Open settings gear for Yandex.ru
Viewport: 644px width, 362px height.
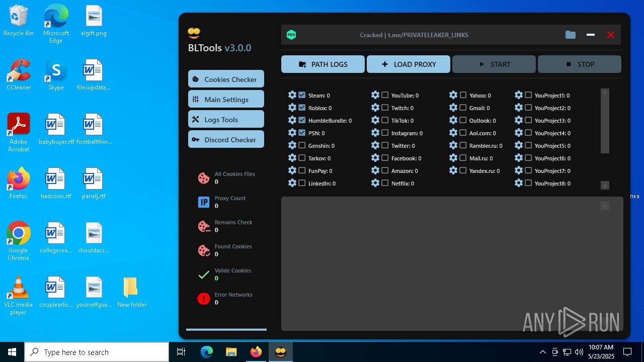click(453, 170)
